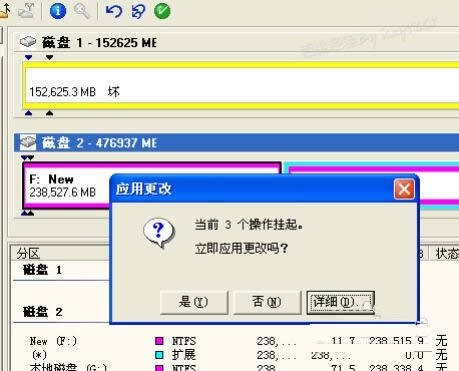Click the 当前 3 个操作挂起 message text
Image resolution: width=459 pixels, height=371 pixels.
click(249, 225)
